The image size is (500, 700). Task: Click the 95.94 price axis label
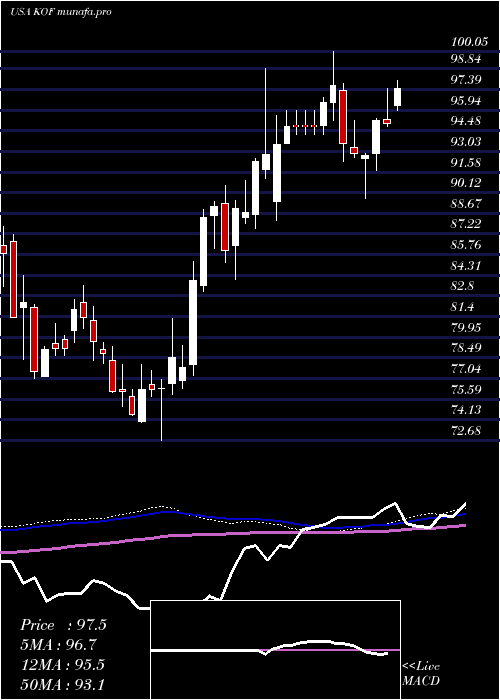point(466,100)
